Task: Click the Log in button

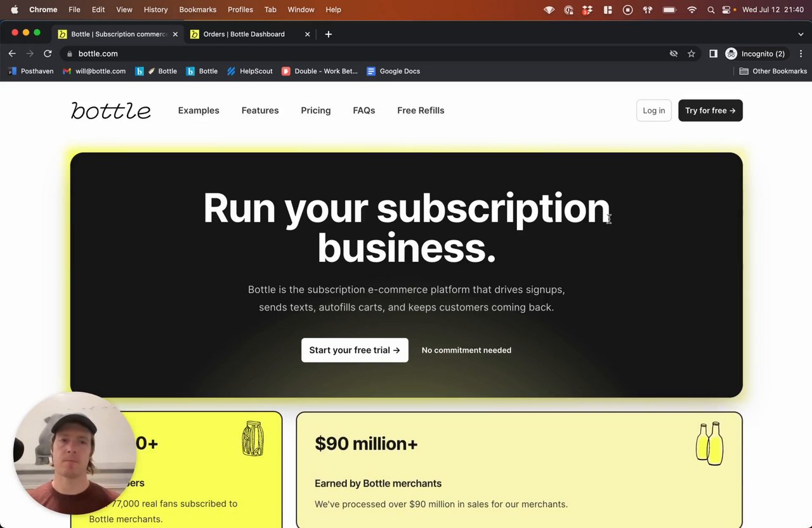Action: point(654,110)
